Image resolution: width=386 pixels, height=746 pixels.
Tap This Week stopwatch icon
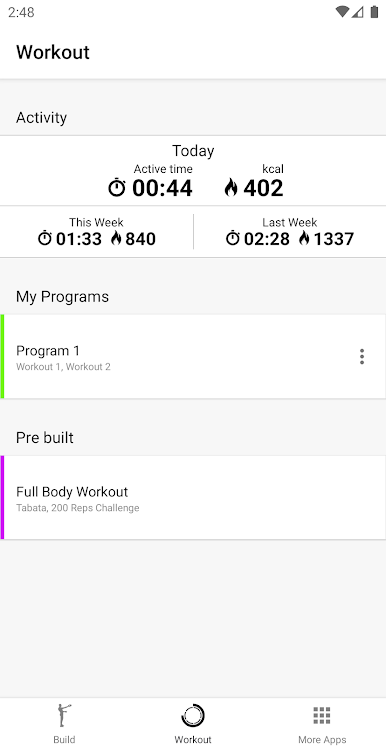[x=45, y=238]
